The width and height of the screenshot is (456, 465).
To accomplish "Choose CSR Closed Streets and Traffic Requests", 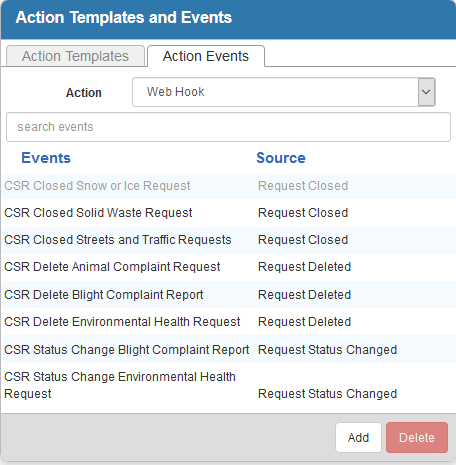I will click(x=118, y=240).
